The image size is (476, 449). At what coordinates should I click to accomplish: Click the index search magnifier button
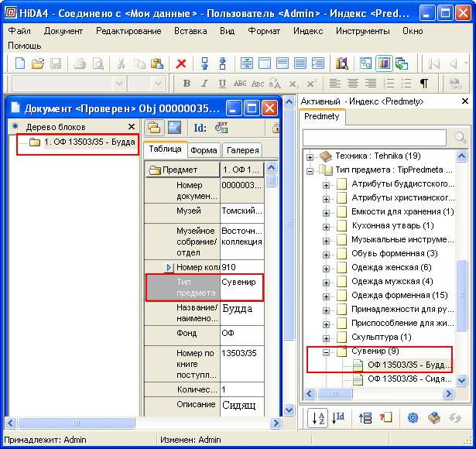[461, 138]
